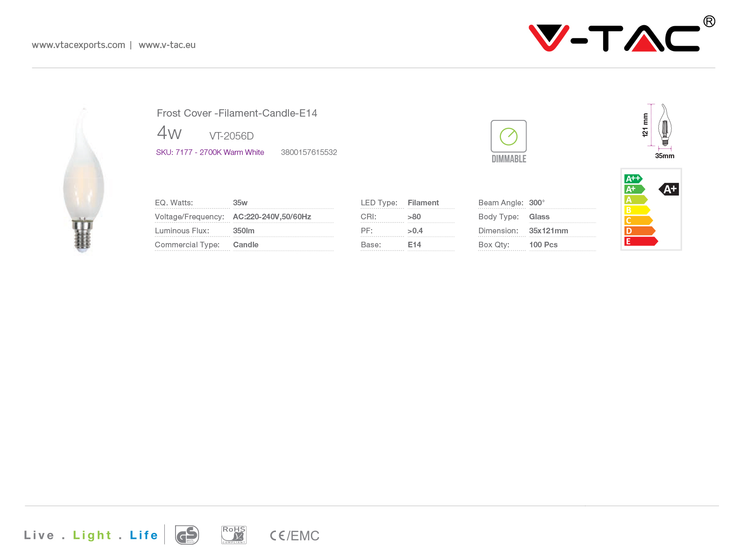Select Body Type value Glass
The image size is (747, 560).
point(539,217)
